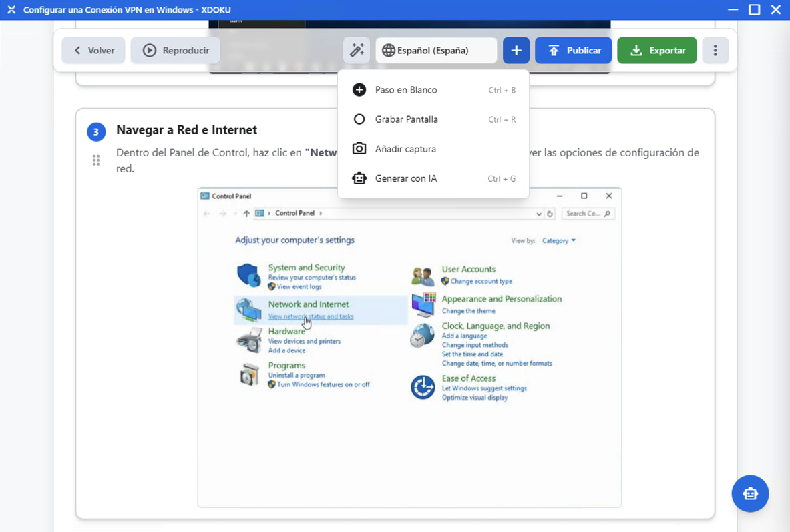Viewport: 790px width, 532px height.
Task: Click the step number 3 badge
Action: pyautogui.click(x=96, y=132)
